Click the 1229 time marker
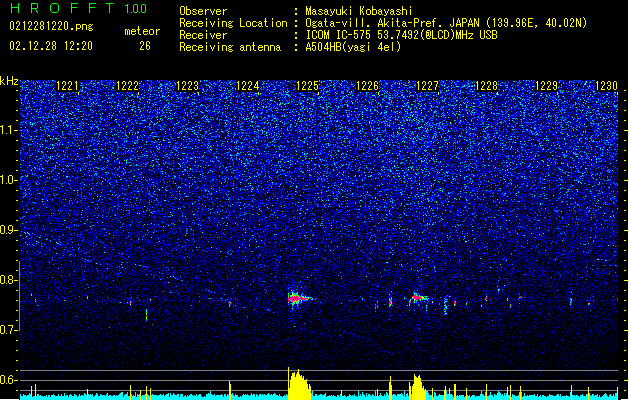 547,86
